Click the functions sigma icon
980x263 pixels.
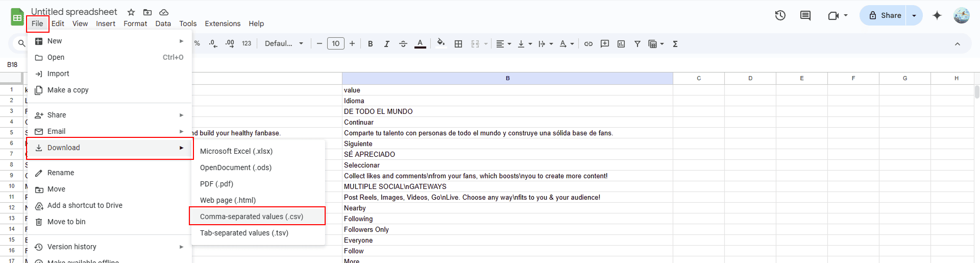[675, 44]
